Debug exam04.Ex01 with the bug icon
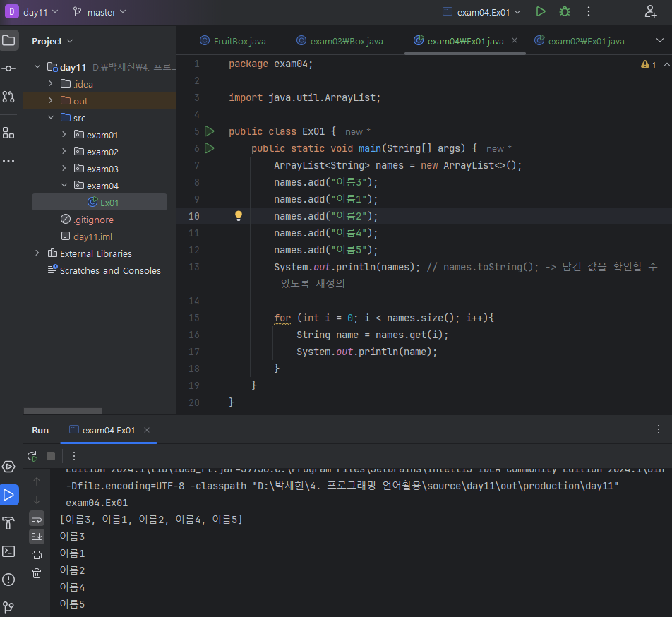This screenshot has height=617, width=672. [565, 11]
